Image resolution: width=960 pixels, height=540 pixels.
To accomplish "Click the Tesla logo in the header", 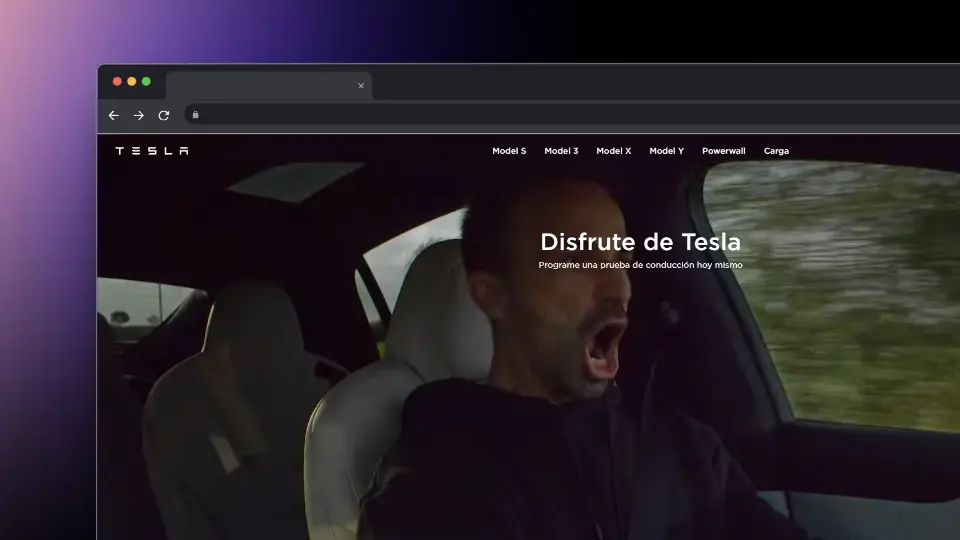I will click(x=151, y=151).
